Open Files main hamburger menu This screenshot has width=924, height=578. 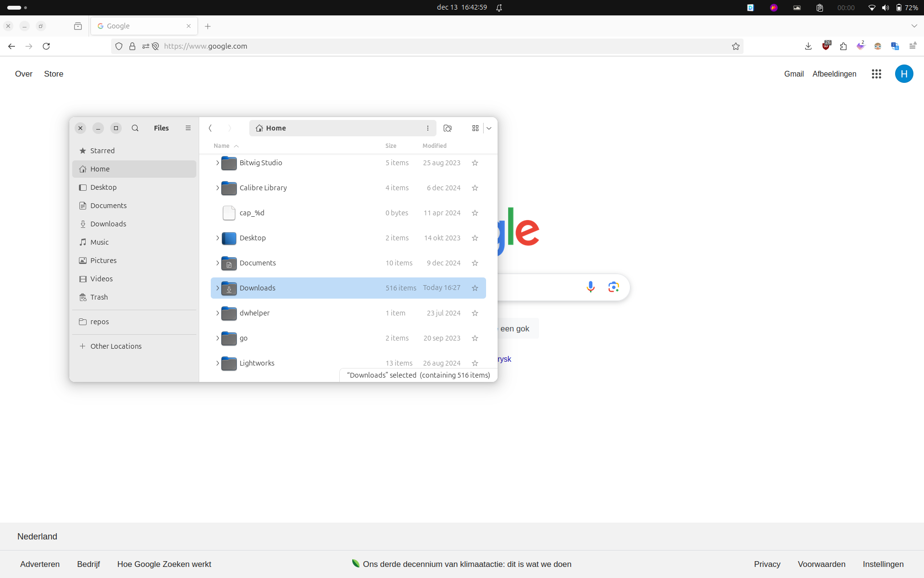click(x=188, y=128)
